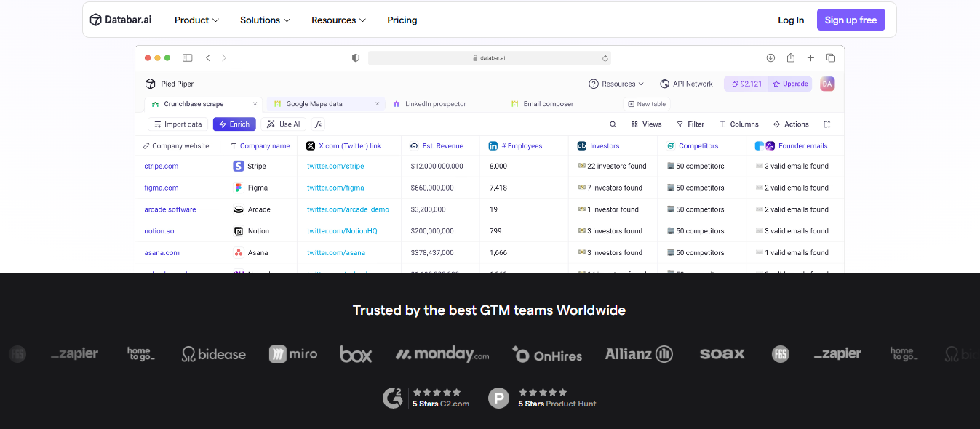Open the Columns settings
Screen dimensions: 980x429
pos(738,124)
